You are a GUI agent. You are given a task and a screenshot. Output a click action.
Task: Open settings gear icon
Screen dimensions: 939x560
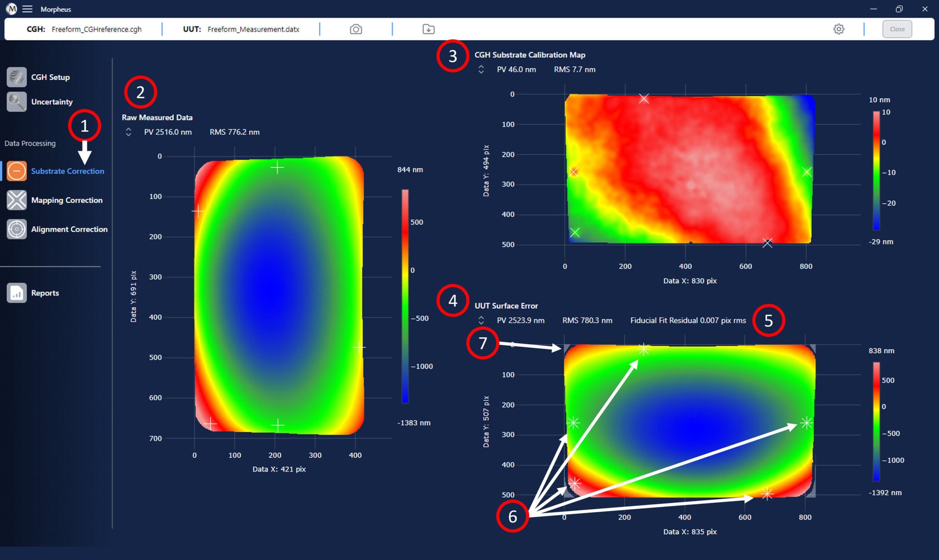[839, 29]
